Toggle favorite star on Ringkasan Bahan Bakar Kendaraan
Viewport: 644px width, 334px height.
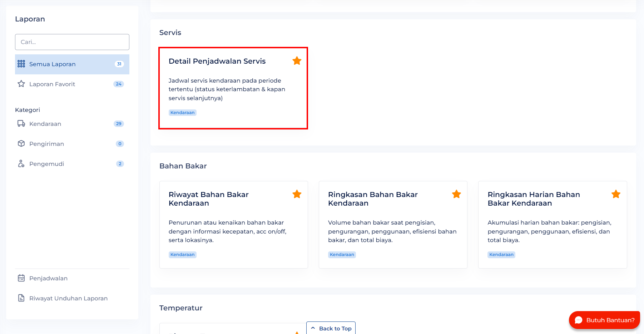(456, 194)
